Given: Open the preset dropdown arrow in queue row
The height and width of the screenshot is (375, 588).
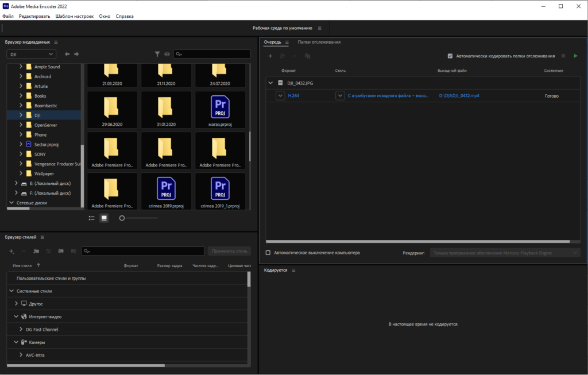Looking at the screenshot, I should coord(340,96).
